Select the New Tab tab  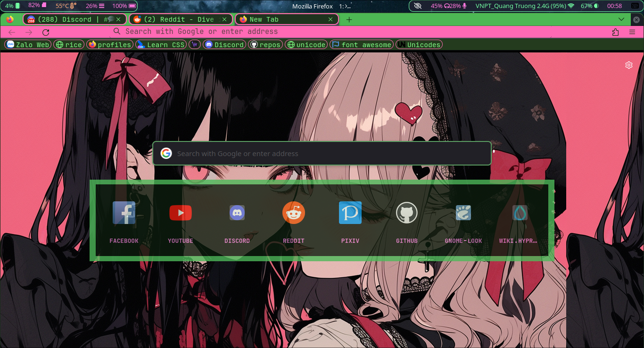point(287,19)
